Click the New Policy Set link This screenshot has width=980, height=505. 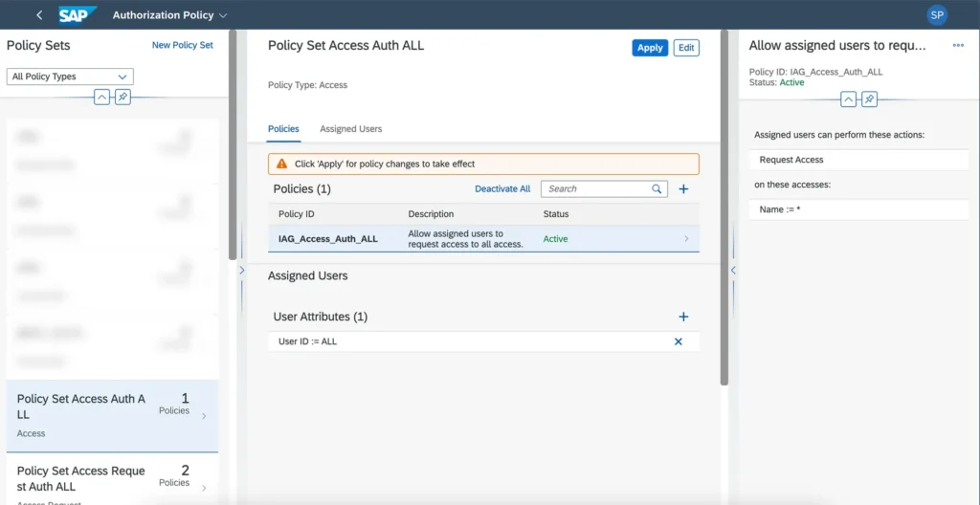pos(182,45)
